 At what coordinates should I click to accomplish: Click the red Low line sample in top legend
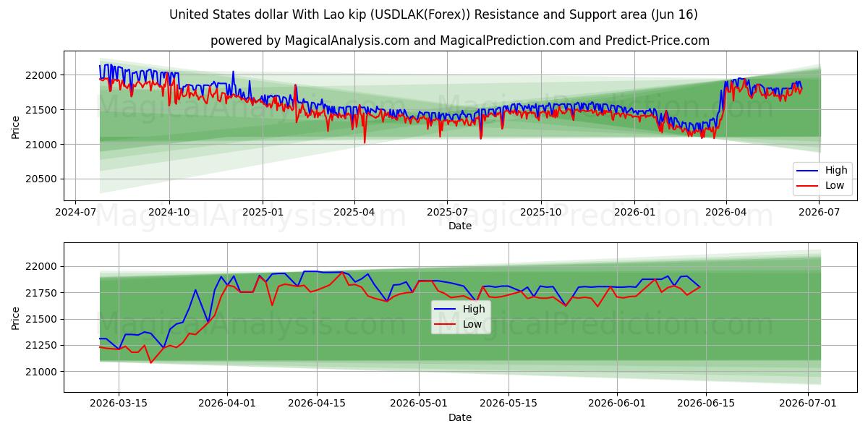pos(807,186)
